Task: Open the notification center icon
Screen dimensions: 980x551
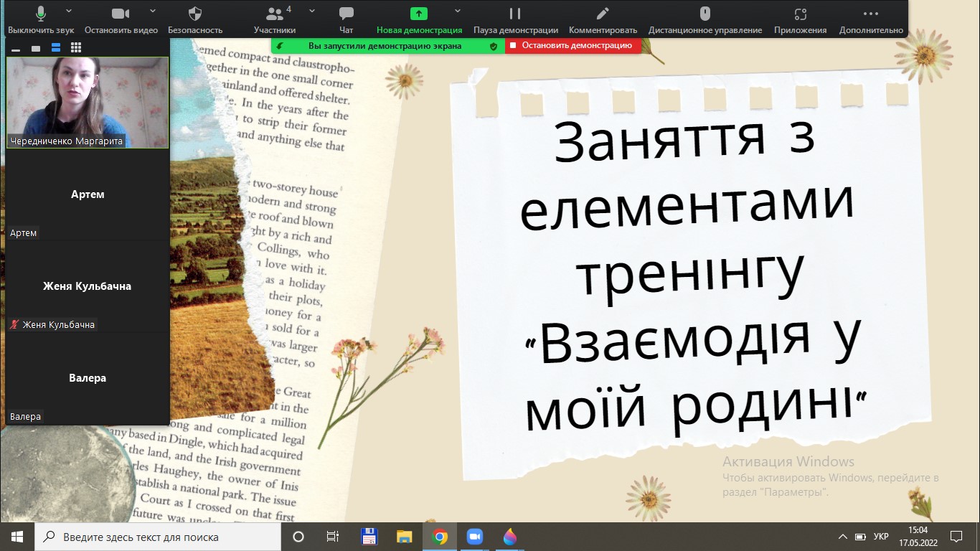Action: pyautogui.click(x=956, y=537)
